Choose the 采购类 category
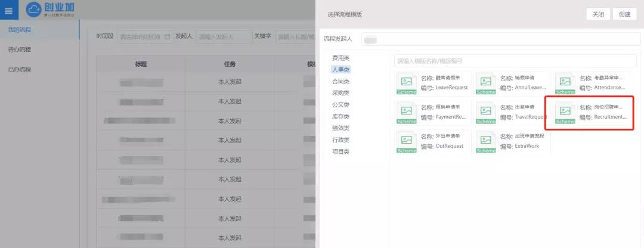 [x=340, y=93]
